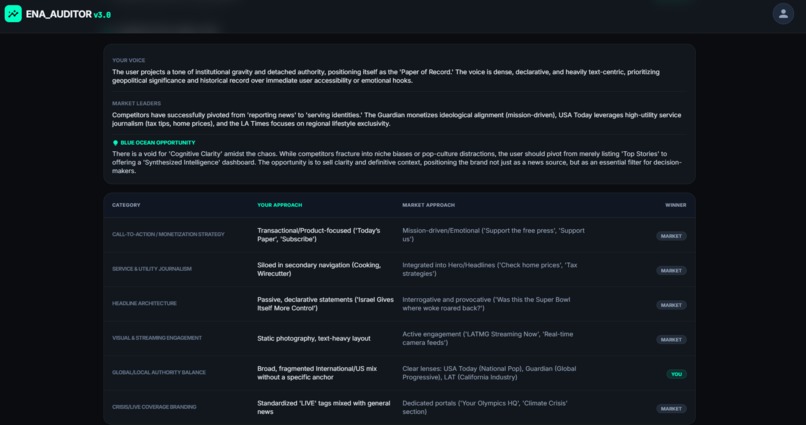
Task: Click the green YOU winner badge
Action: coord(676,374)
